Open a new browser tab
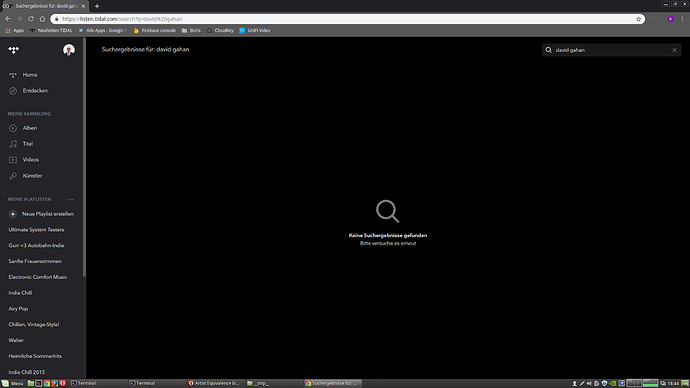This screenshot has height=388, width=690. point(97,6)
